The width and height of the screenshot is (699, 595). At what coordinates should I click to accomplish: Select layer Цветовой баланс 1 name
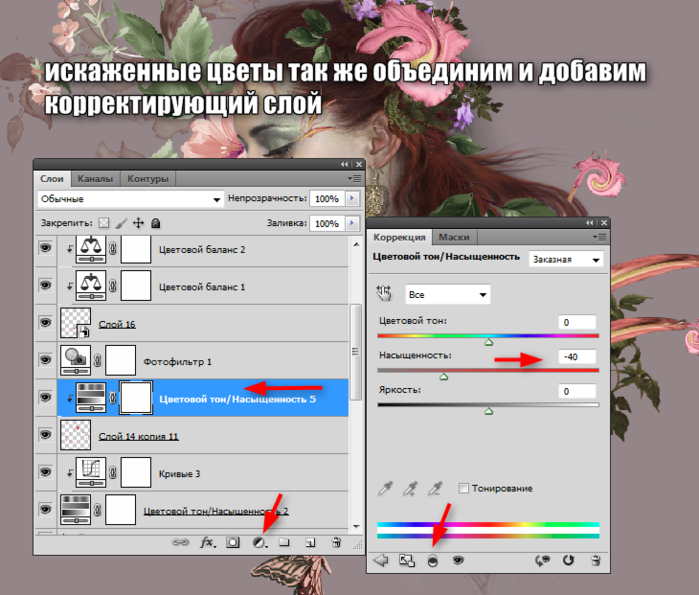(202, 287)
